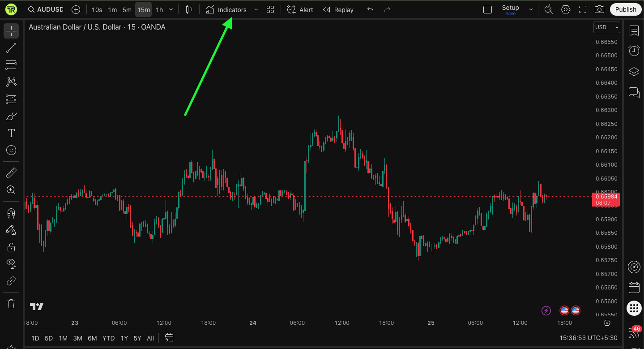Open the USD currency dropdown

click(606, 27)
